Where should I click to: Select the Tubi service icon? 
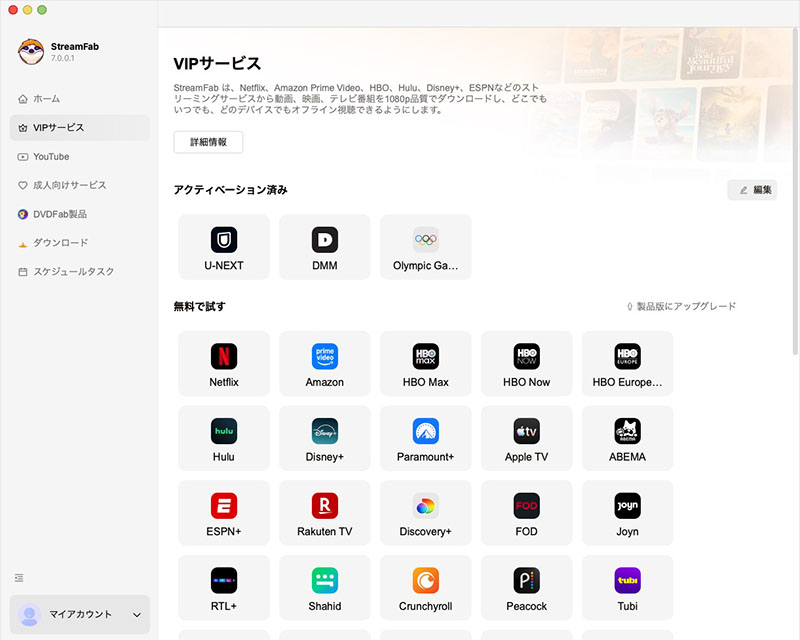point(627,580)
